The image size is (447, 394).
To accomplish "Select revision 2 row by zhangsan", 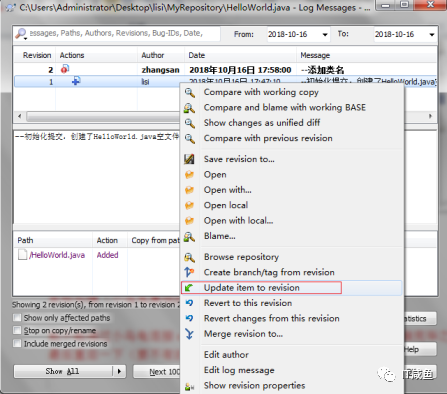I will click(x=225, y=70).
